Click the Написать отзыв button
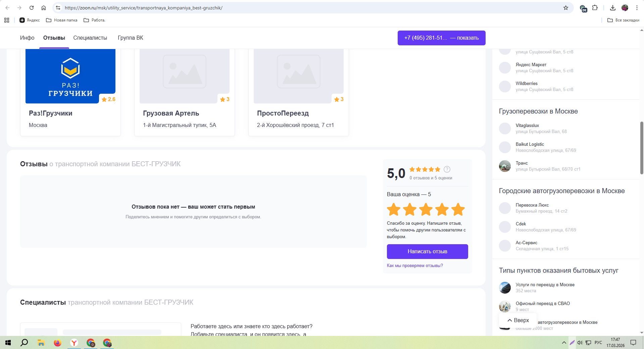 428,252
